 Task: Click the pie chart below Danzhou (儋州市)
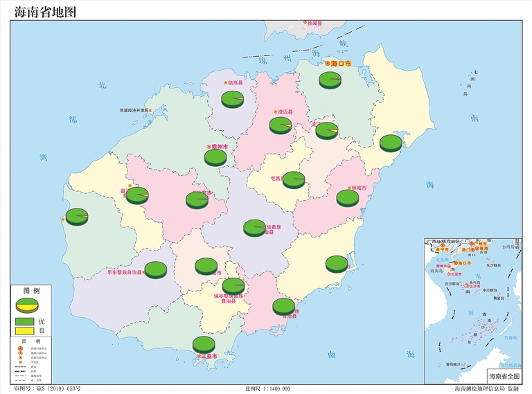pos(215,157)
